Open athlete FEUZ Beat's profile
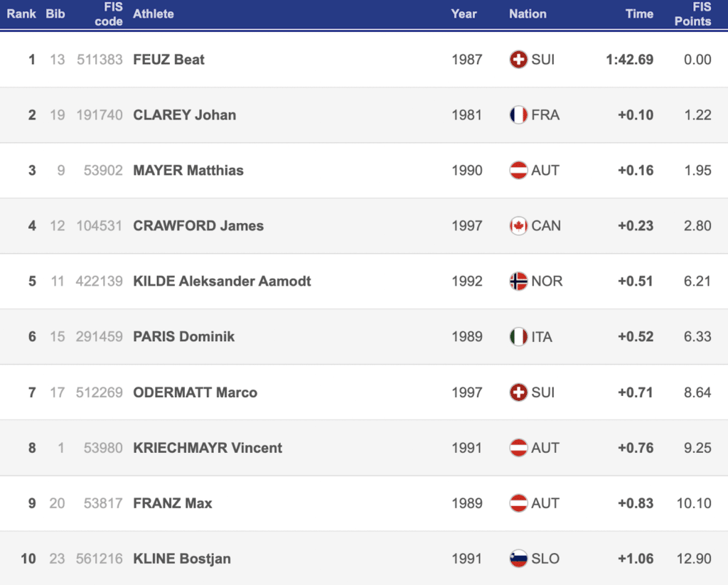Viewport: 728px width, 585px height. pyautogui.click(x=168, y=60)
